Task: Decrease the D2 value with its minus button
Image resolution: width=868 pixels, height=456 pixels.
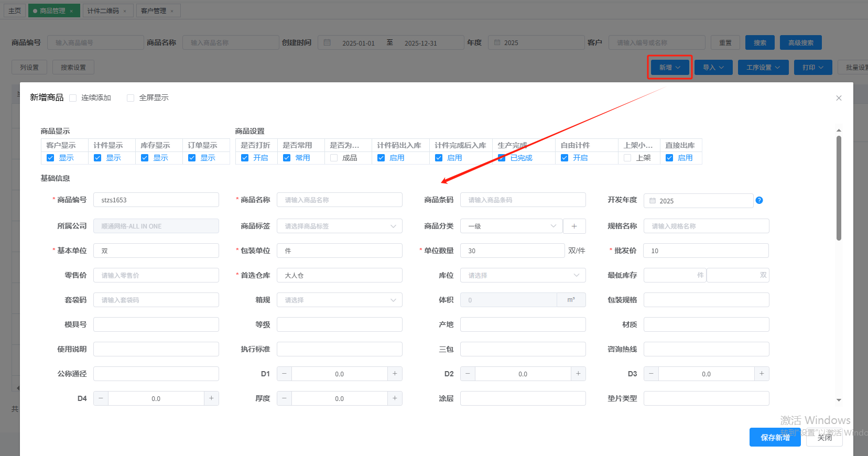Action: (468, 374)
